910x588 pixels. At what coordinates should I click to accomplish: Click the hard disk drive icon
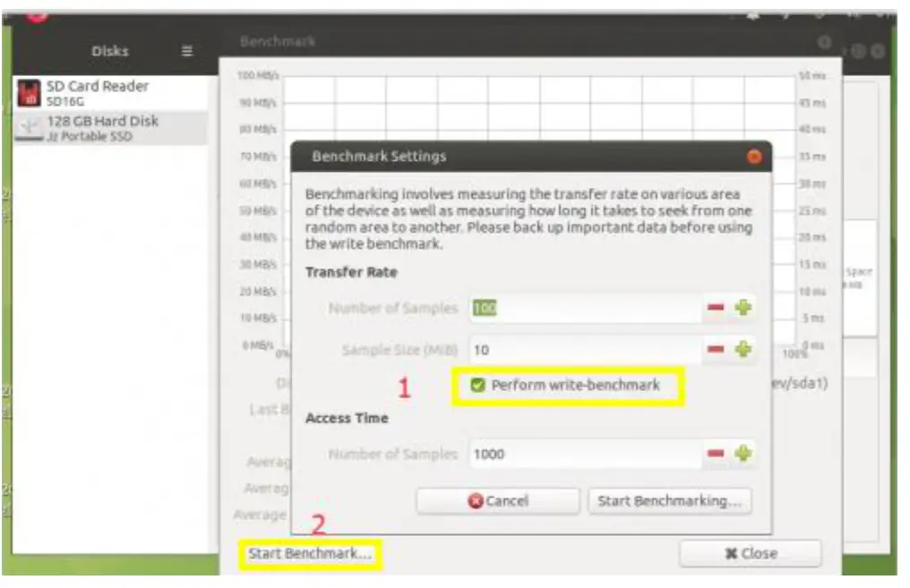[29, 128]
